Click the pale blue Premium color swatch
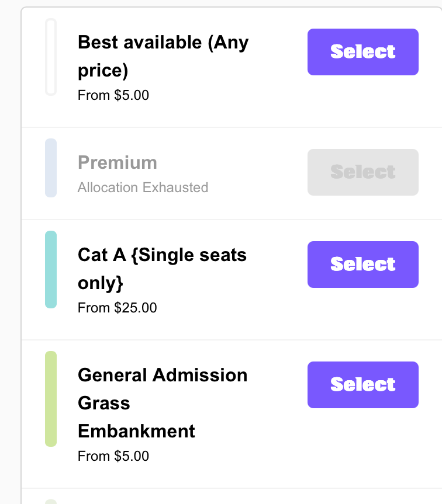The image size is (442, 504). coord(51,168)
